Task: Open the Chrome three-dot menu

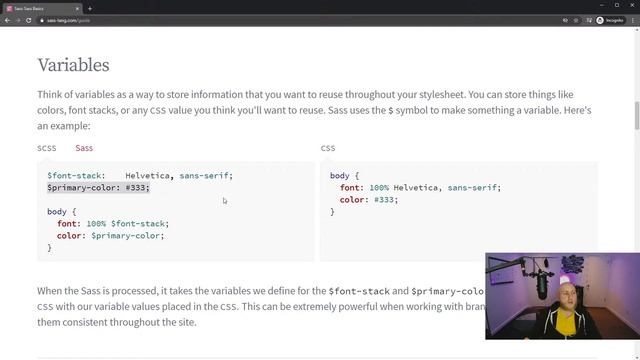Action: (633, 20)
